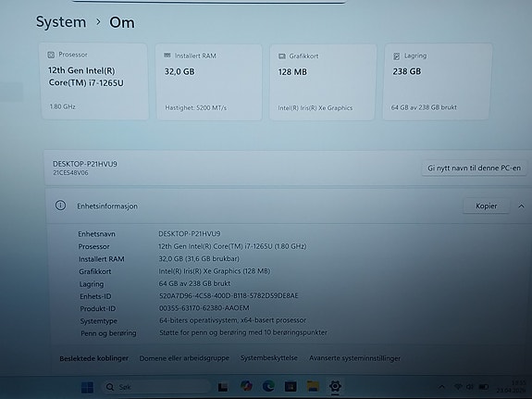Open the Windows Start menu
This screenshot has width=532, height=399.
pos(87,387)
